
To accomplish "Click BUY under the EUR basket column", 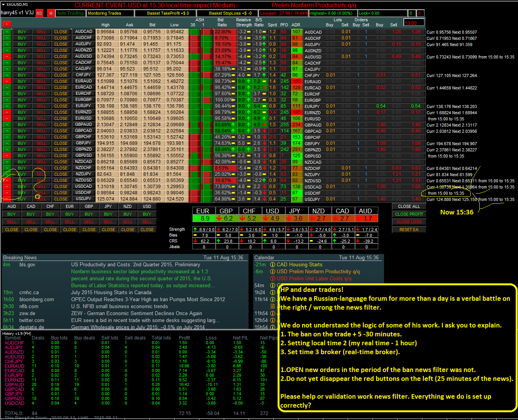I will point(70,214).
